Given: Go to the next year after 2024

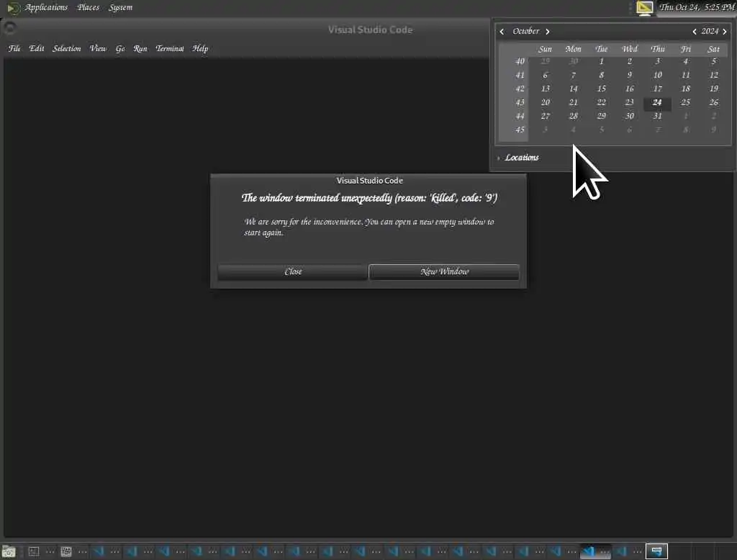Looking at the screenshot, I should 724,32.
